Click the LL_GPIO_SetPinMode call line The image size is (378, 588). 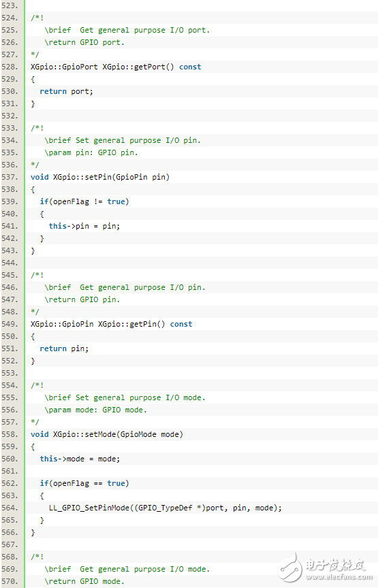[166, 508]
